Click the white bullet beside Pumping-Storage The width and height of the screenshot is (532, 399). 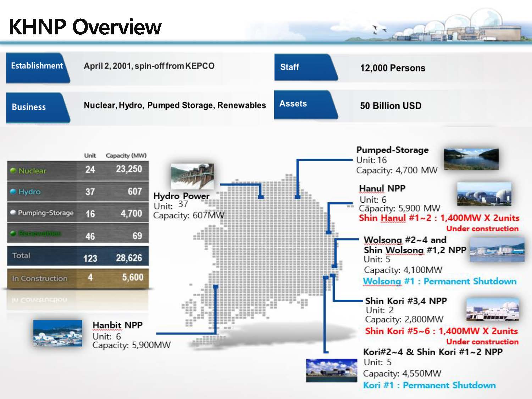tap(13, 213)
